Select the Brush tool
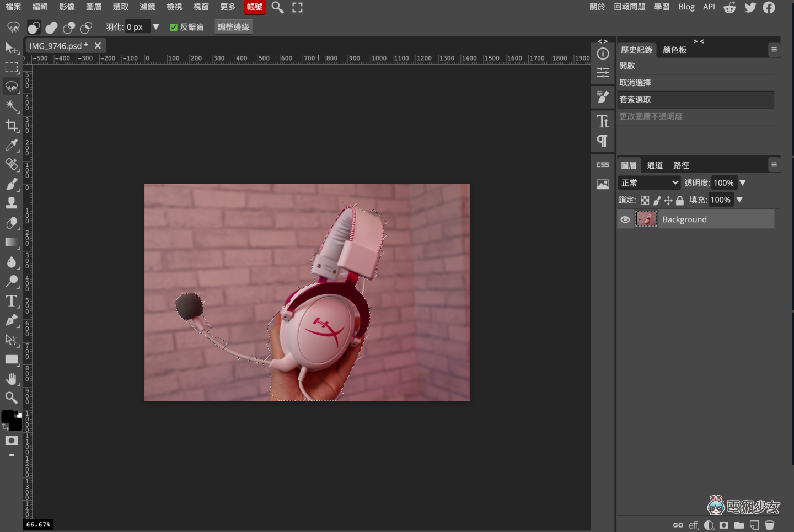This screenshot has height=532, width=794. point(12,184)
